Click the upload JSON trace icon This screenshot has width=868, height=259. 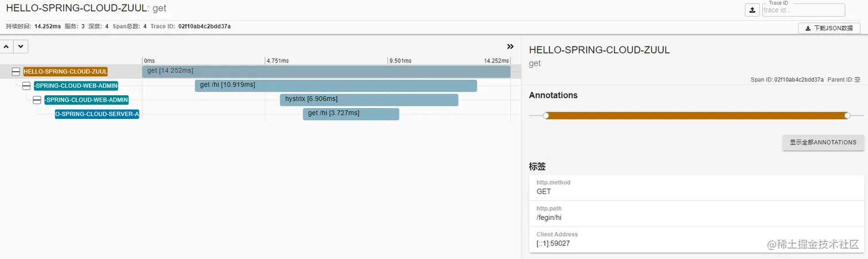click(x=752, y=10)
